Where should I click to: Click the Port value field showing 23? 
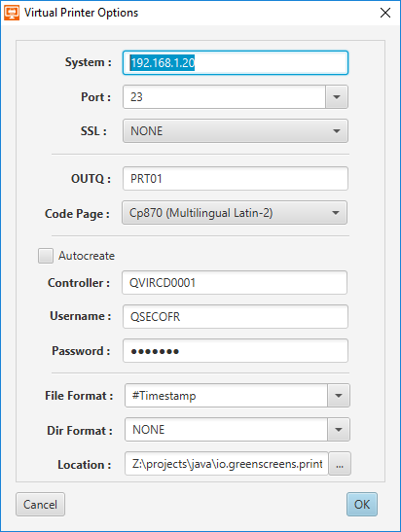[224, 97]
